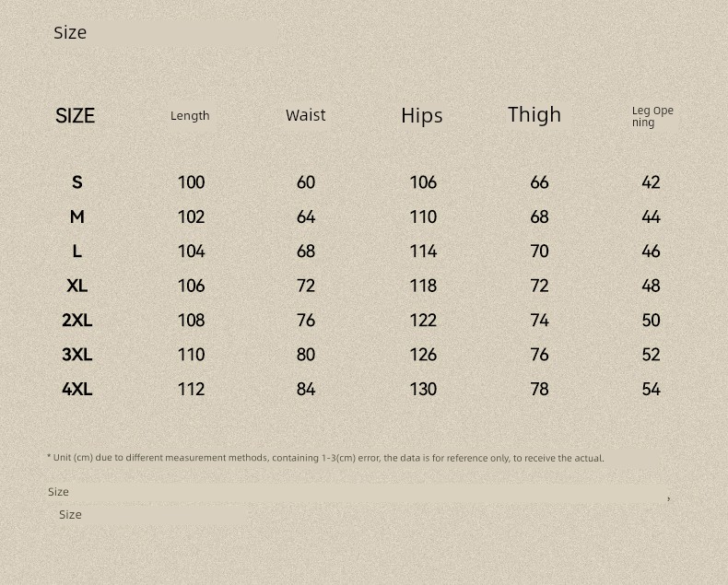The width and height of the screenshot is (728, 585).
Task: Select the 3XL size row label
Action: click(77, 355)
